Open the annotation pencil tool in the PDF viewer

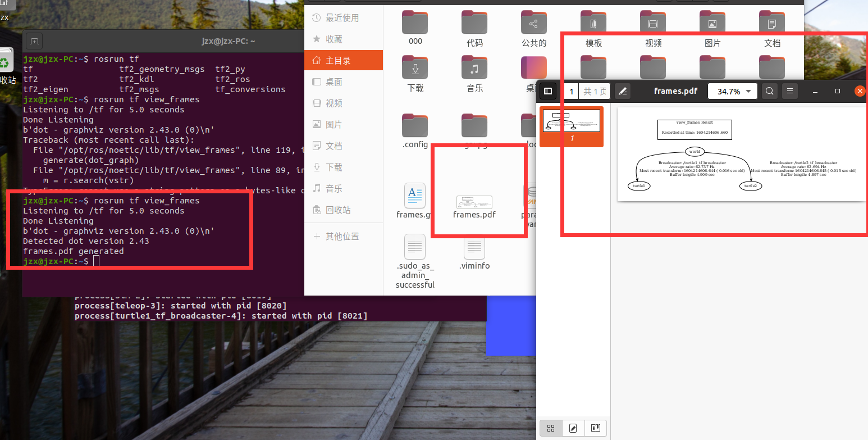(622, 91)
